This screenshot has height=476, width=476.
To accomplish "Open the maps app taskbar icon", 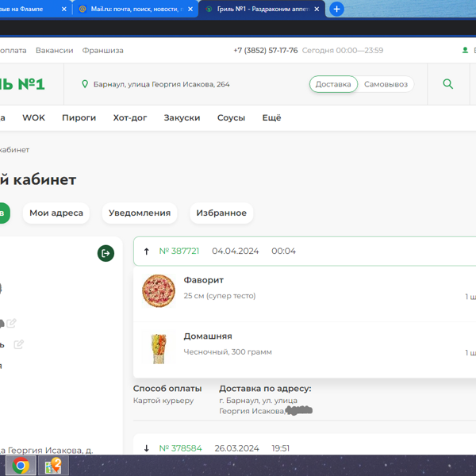I will (53, 466).
